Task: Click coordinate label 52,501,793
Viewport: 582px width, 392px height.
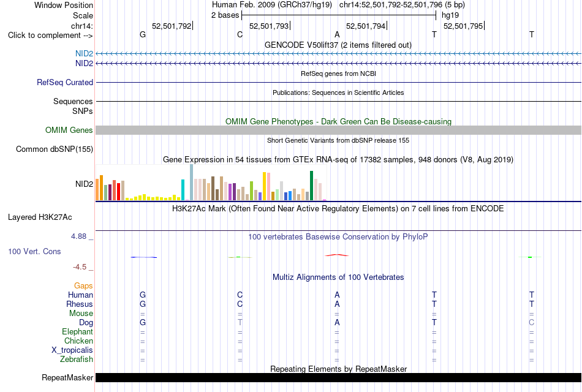Action: [x=269, y=26]
